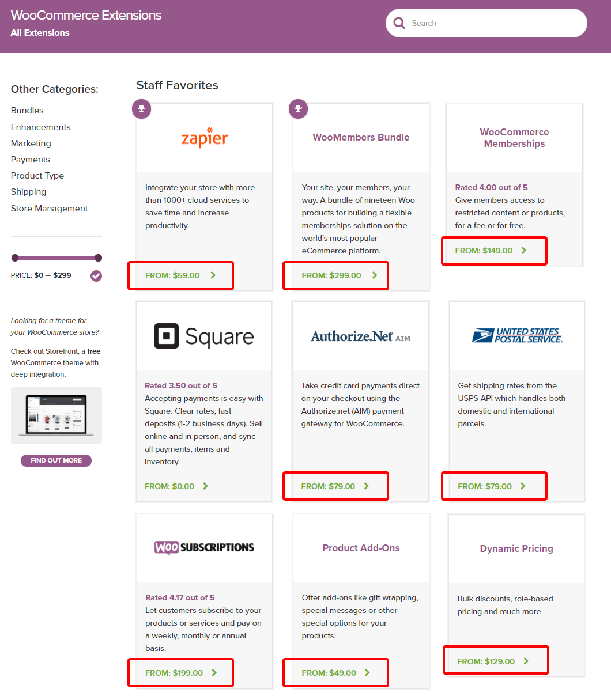This screenshot has width=611, height=700.
Task: Click the arrow next to FROM: $129.00
Action: click(x=526, y=661)
